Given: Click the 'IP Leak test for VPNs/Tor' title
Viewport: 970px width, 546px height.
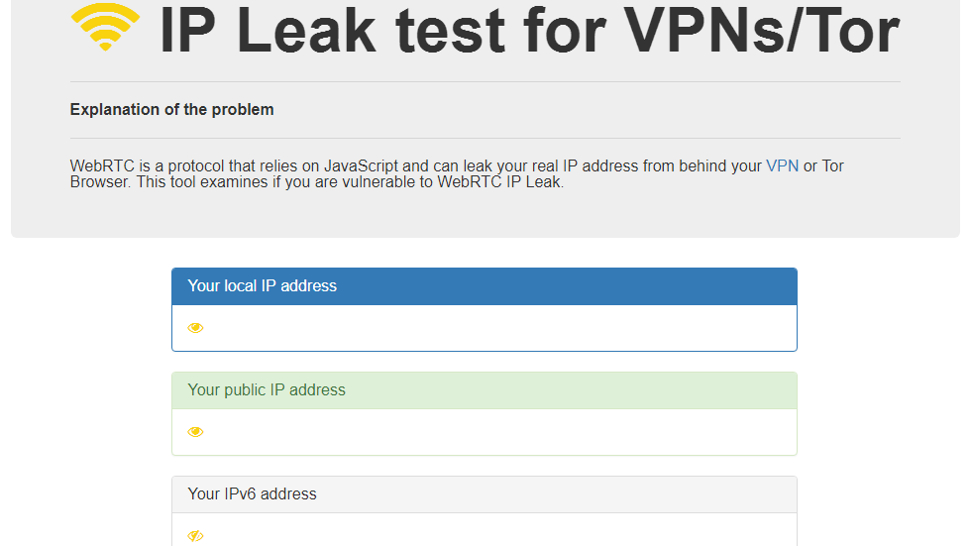Looking at the screenshot, I should (529, 30).
